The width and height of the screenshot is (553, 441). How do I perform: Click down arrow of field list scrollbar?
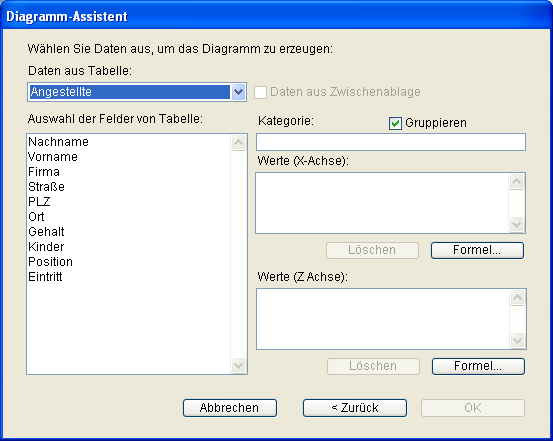click(x=238, y=366)
